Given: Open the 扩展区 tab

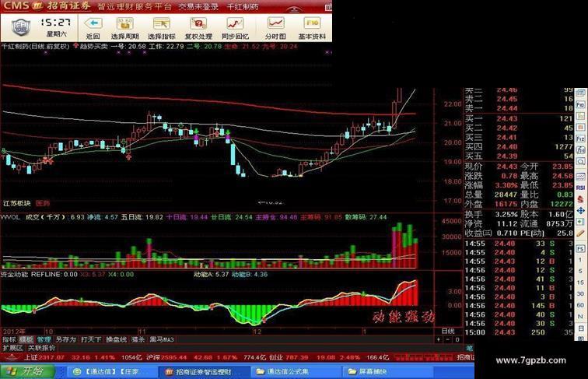Looking at the screenshot, I should (12, 348).
